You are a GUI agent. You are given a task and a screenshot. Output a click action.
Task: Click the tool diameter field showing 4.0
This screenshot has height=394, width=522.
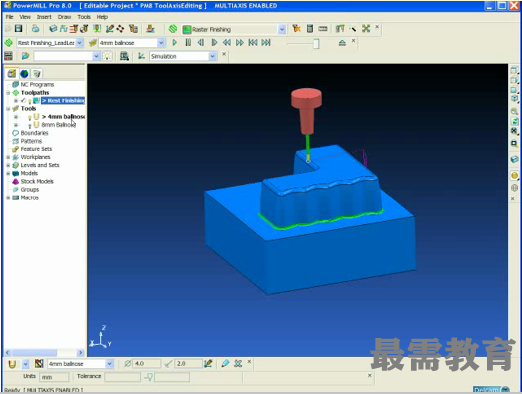click(x=147, y=364)
